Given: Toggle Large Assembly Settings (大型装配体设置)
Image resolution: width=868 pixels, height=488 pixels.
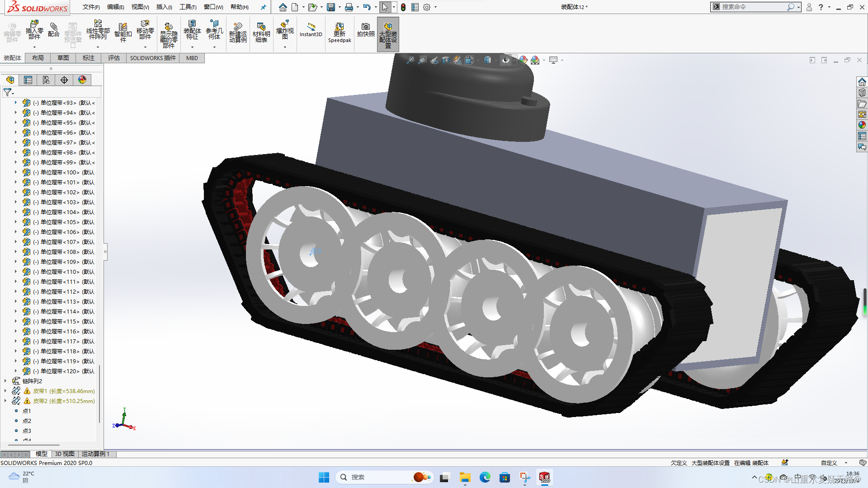Looking at the screenshot, I should [x=388, y=34].
